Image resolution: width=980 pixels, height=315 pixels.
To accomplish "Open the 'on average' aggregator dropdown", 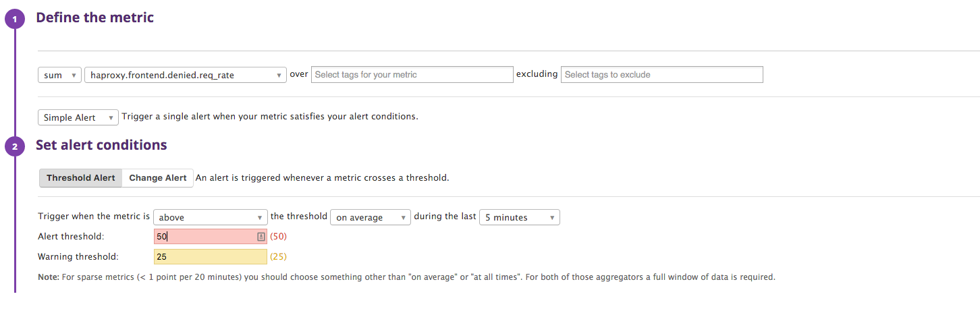I will (370, 217).
